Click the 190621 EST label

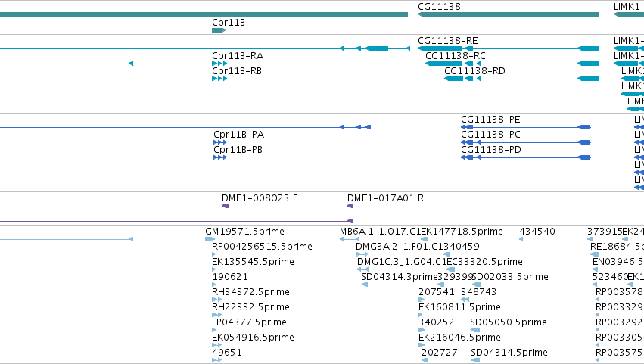tap(229, 277)
